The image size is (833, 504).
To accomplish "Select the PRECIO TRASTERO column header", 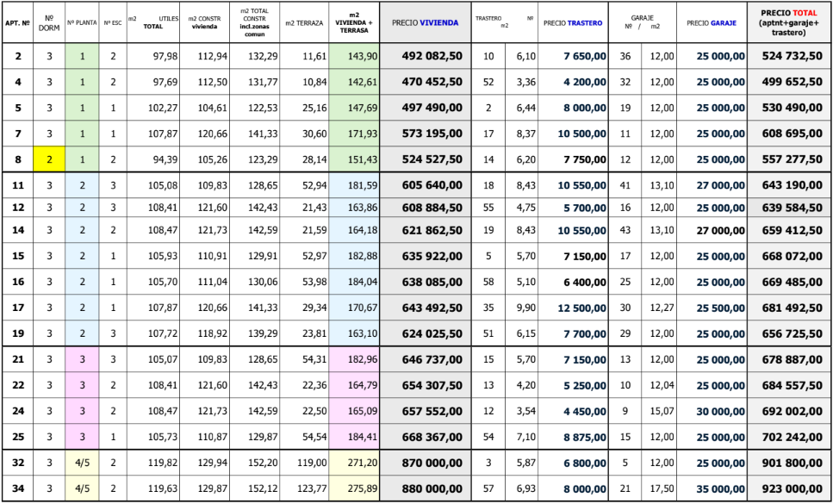I will [x=572, y=23].
